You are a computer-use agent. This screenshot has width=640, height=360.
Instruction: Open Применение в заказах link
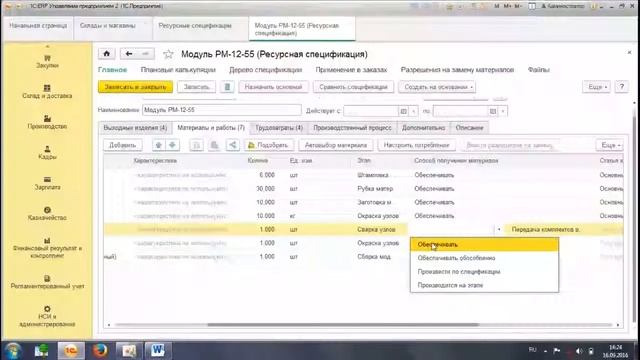[351, 70]
